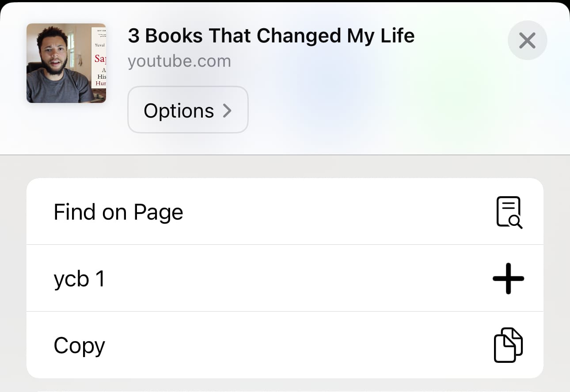Click the "ycb 1" text label
This screenshot has width=570, height=392.
pos(80,279)
